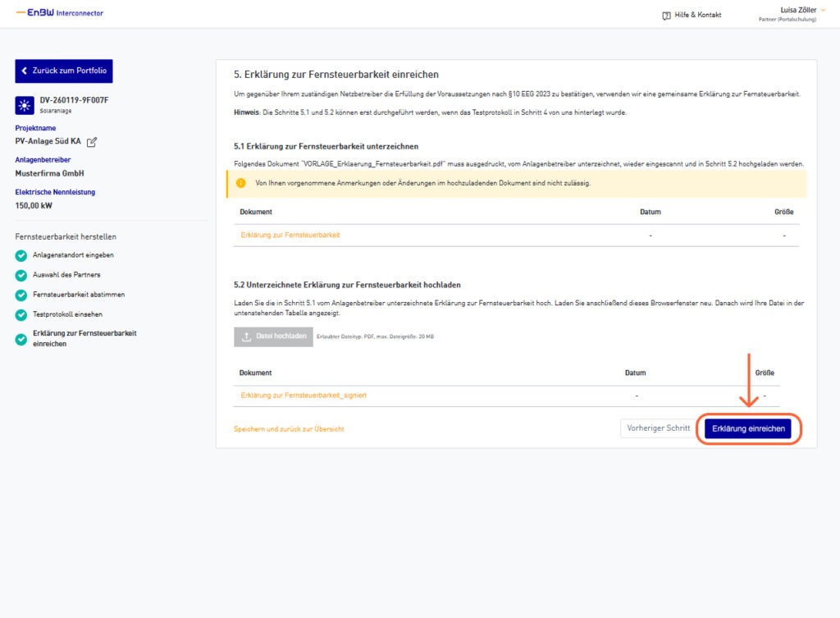Open the Erklärung zur Fernsteuerbarkeit_signiert link
Screen dimensions: 840x618
(304, 396)
